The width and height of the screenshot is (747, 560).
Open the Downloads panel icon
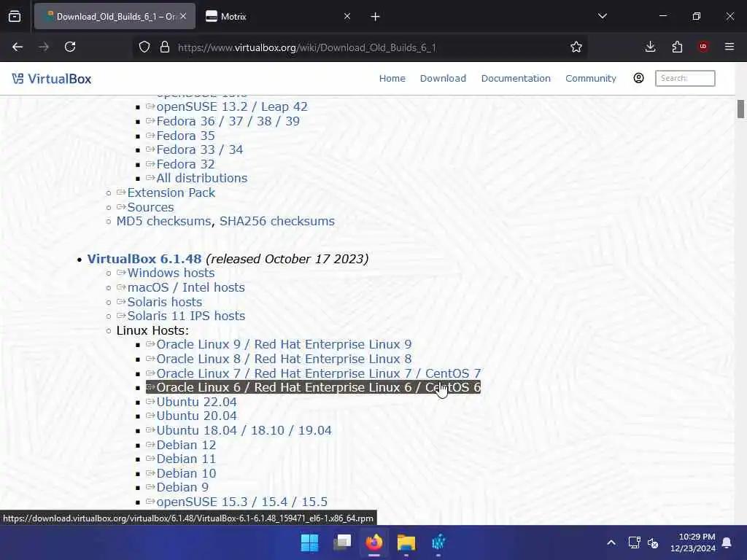[x=650, y=47]
